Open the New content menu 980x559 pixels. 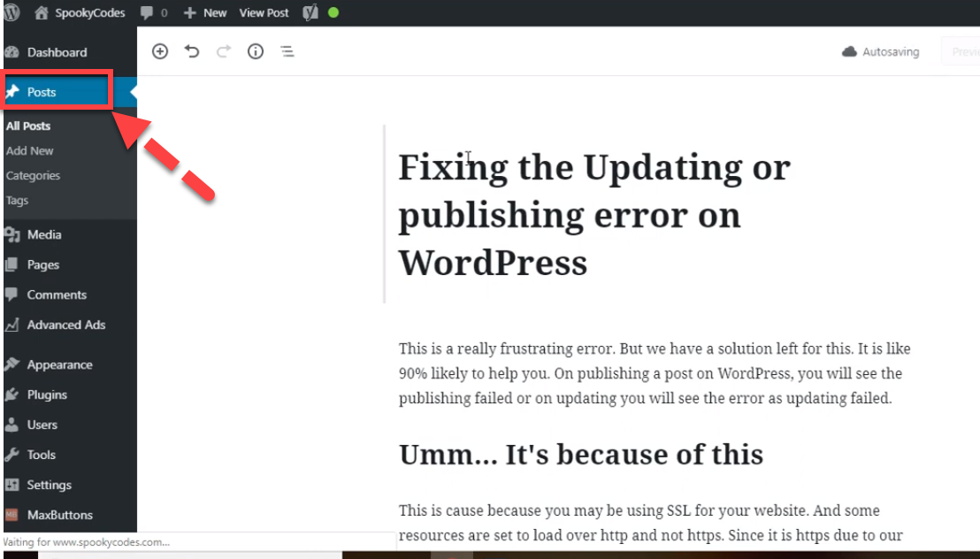(x=205, y=12)
